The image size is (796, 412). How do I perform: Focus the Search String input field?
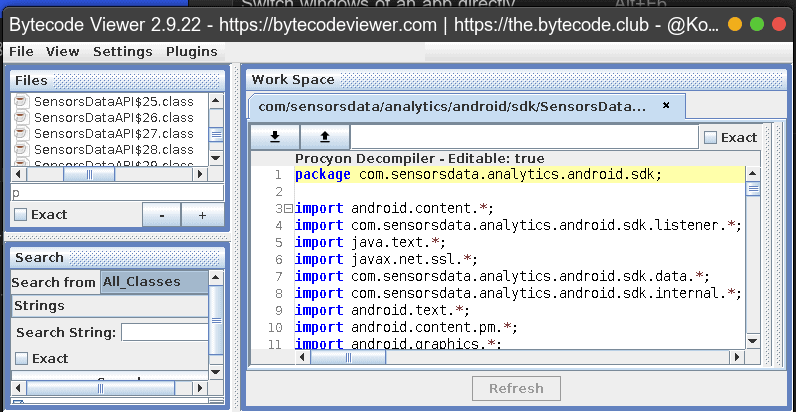164,333
